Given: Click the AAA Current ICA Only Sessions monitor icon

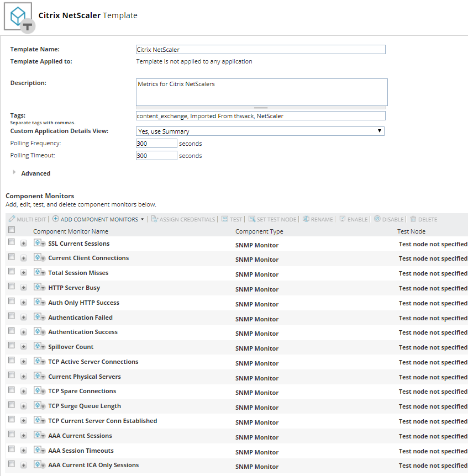Looking at the screenshot, I should 39,464.
